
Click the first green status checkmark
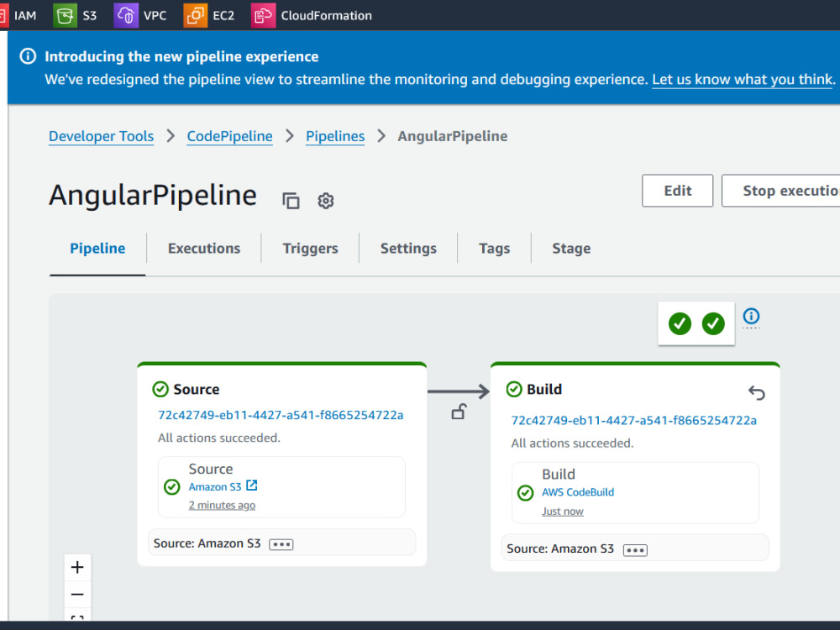click(680, 323)
